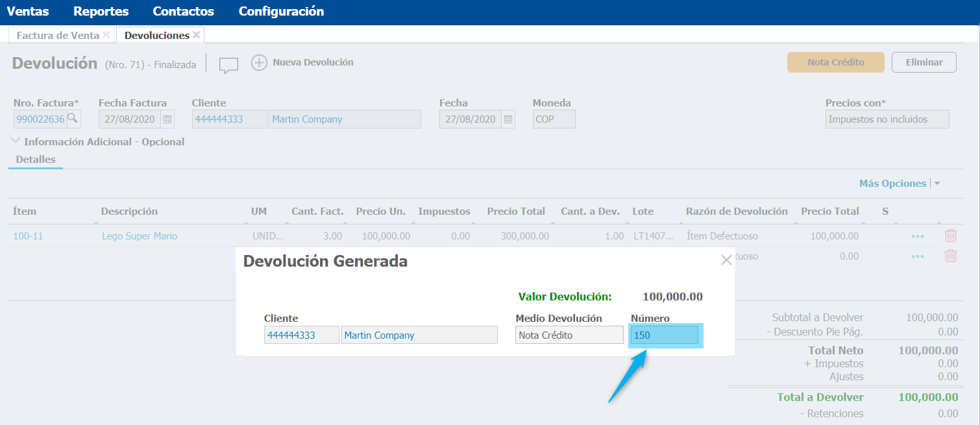980x425 pixels.
Task: Open the three-dots menu on first item row
Action: click(917, 237)
